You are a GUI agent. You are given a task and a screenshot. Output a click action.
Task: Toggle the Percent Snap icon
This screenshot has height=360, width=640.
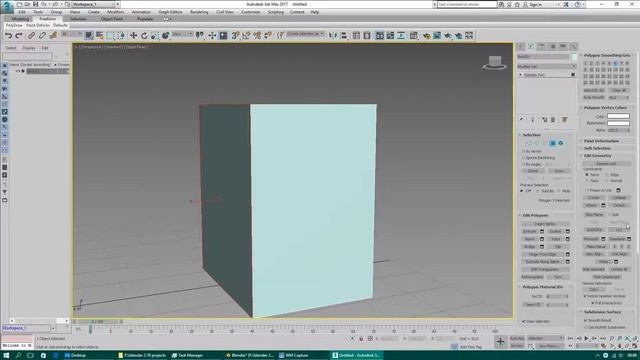257,36
